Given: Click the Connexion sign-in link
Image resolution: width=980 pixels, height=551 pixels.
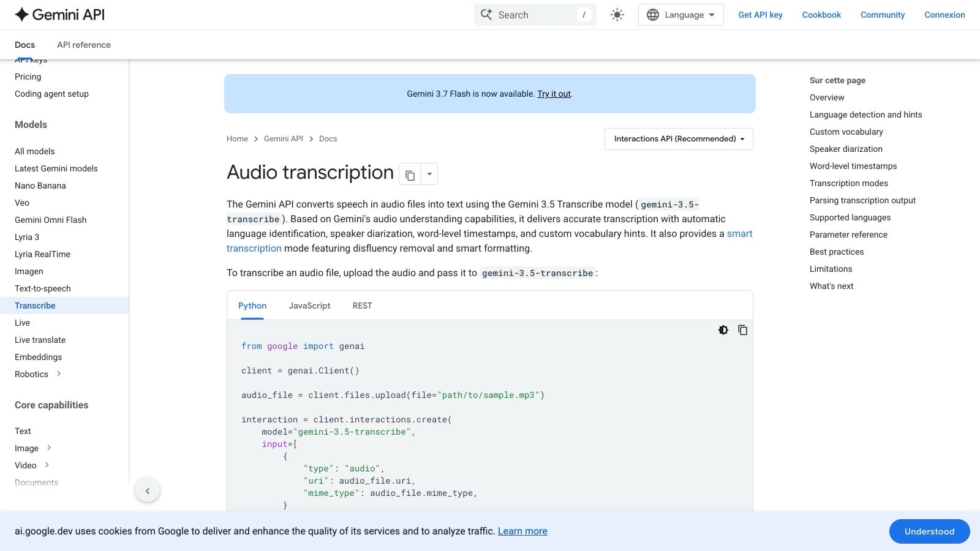Looking at the screenshot, I should [944, 15].
